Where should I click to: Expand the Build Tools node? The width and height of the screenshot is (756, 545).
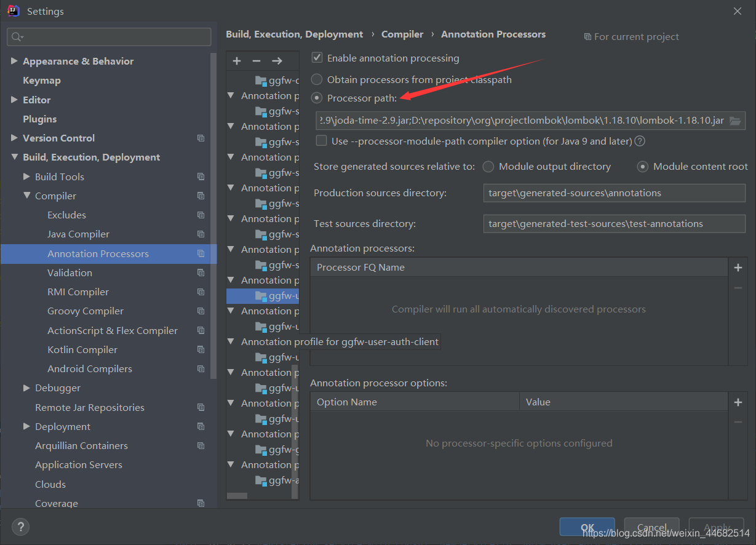pyautogui.click(x=26, y=177)
